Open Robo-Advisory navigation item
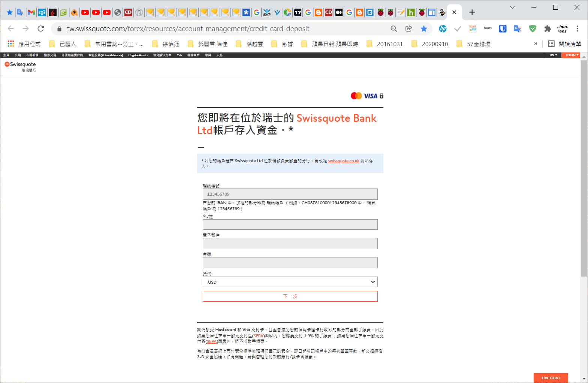Image resolution: width=588 pixels, height=383 pixels. [106, 55]
